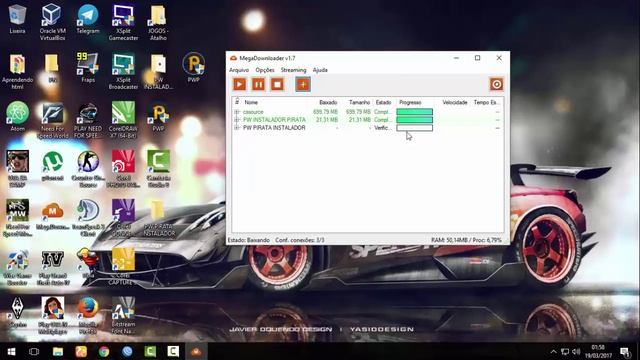Sort by the Tamanho column header
Viewport: 640px width, 360px height.
(x=359, y=102)
